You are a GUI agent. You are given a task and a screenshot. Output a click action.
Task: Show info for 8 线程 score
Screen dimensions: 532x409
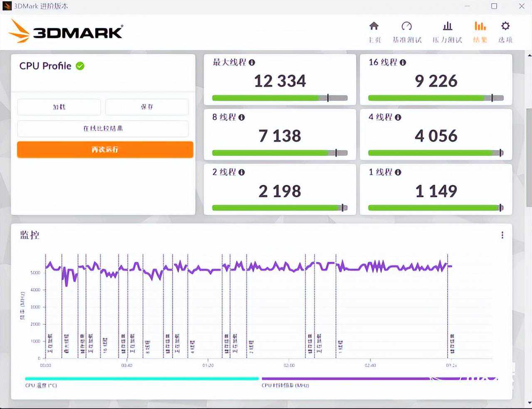241,118
